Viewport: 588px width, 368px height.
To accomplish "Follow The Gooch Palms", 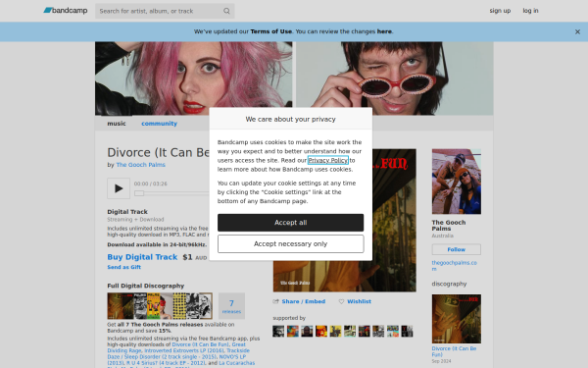I will pyautogui.click(x=457, y=249).
